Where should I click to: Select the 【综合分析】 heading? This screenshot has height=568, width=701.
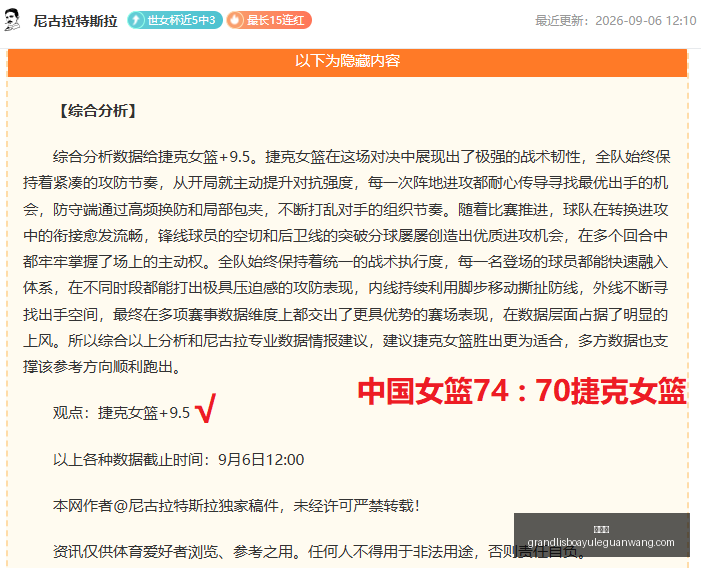[97, 111]
